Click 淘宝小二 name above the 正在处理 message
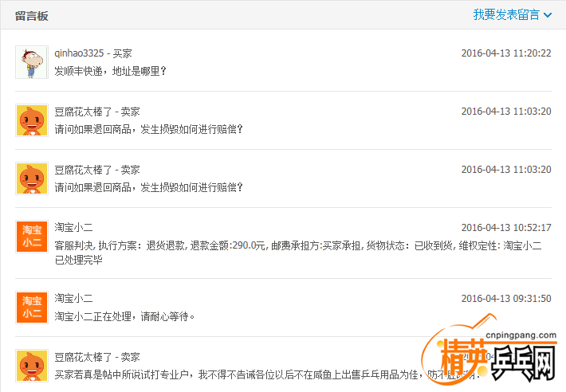The height and width of the screenshot is (392, 566). point(73,299)
